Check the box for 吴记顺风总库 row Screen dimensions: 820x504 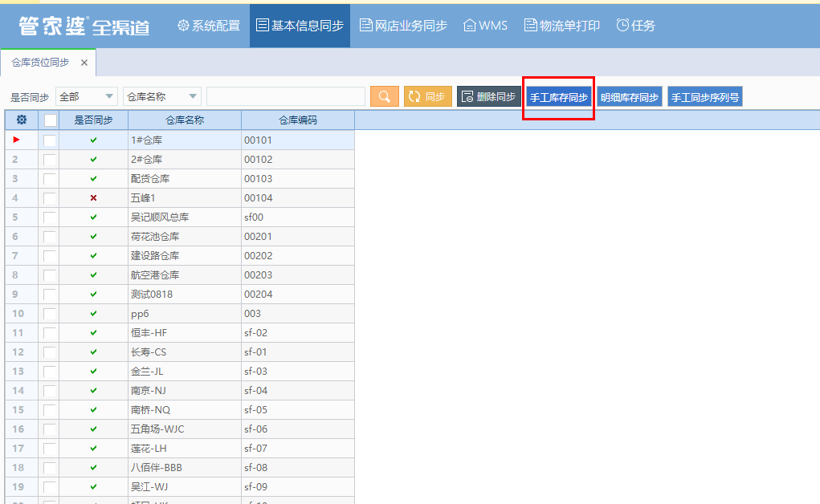(50, 217)
